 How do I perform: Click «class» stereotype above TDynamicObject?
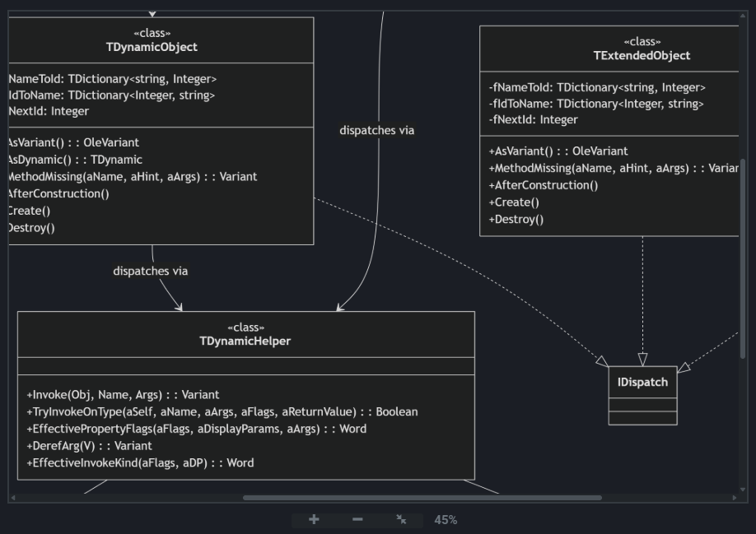152,33
